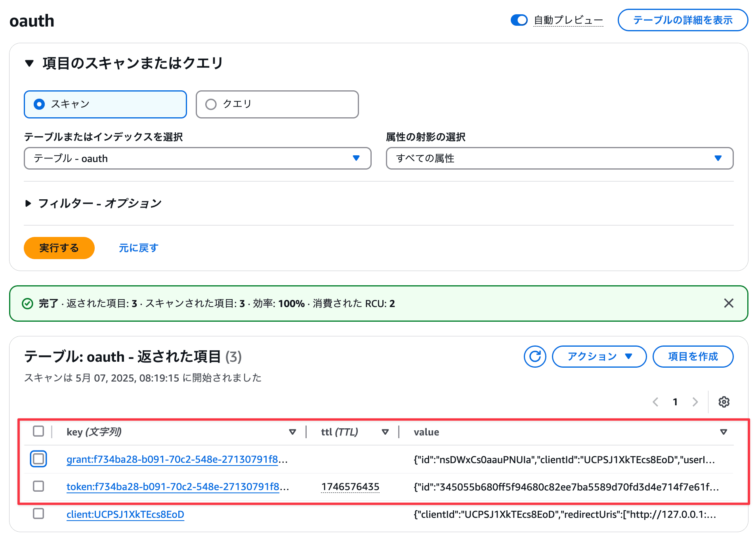Open the token:f734ba28 item link
Image resolution: width=756 pixels, height=542 pixels.
click(178, 487)
